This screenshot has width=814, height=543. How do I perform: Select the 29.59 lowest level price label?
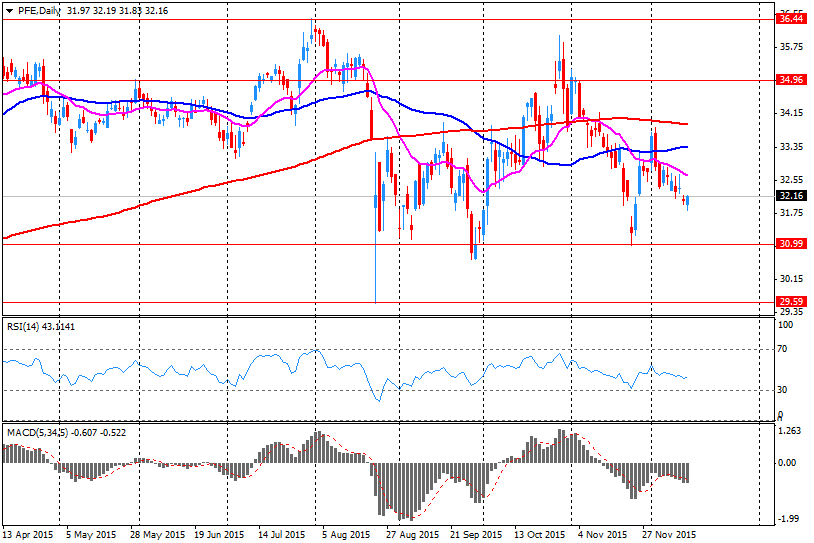pos(791,301)
